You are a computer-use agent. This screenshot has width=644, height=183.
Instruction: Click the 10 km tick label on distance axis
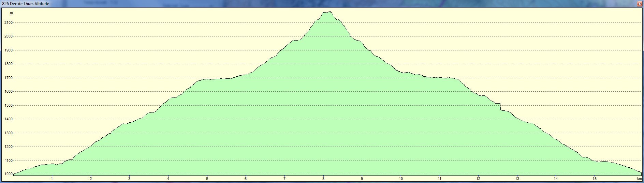click(401, 179)
